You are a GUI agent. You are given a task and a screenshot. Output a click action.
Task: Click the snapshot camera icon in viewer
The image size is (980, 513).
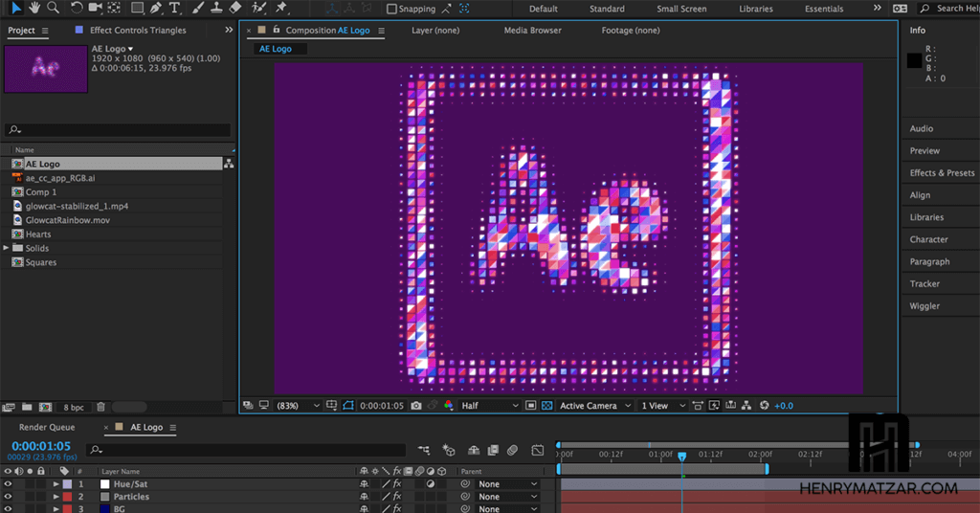[415, 406]
